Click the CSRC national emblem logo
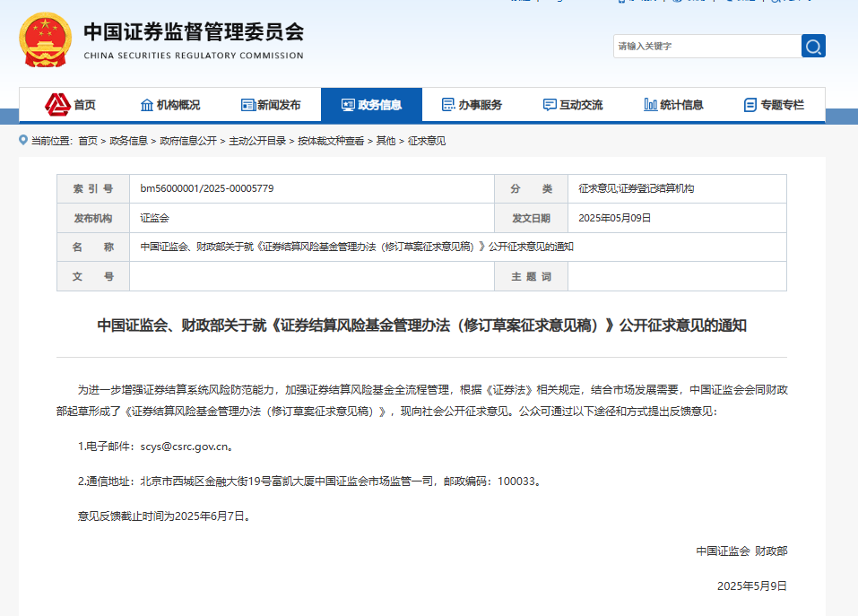This screenshot has width=858, height=616. click(x=44, y=40)
